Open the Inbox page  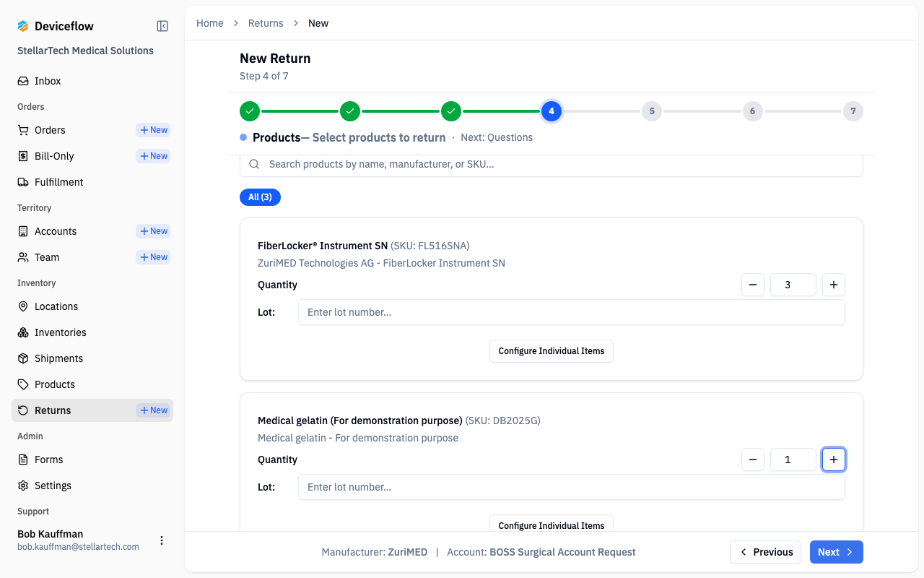coord(92,81)
